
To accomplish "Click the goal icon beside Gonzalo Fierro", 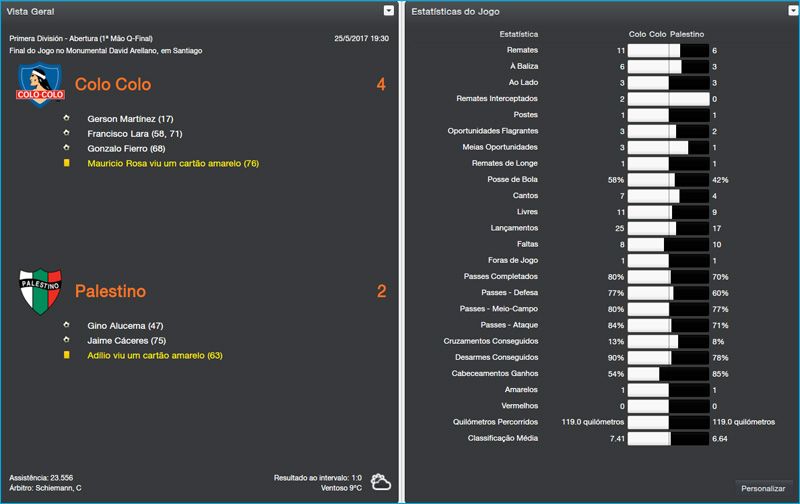I will [67, 148].
